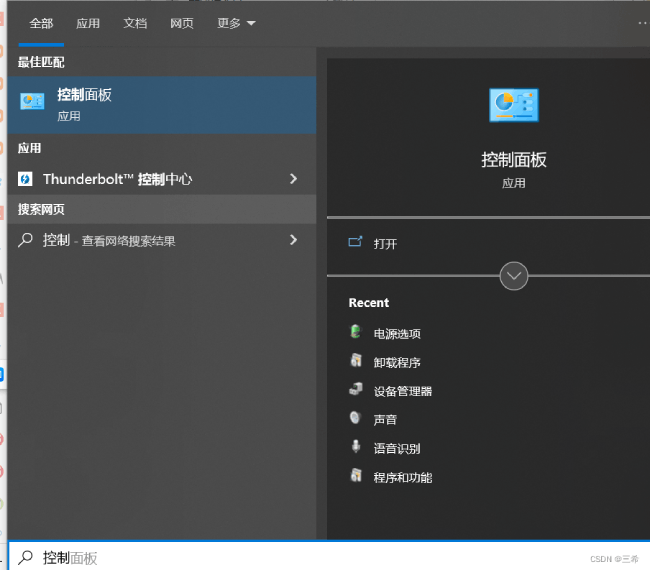
Task: Open the 控制面板 best match result
Action: point(162,104)
